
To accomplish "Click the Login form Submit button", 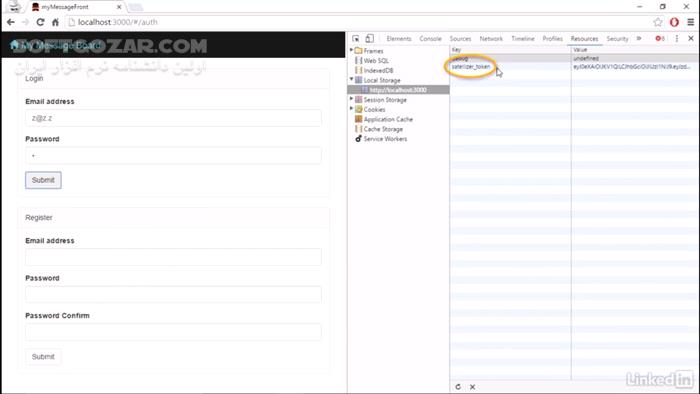I will pyautogui.click(x=43, y=180).
